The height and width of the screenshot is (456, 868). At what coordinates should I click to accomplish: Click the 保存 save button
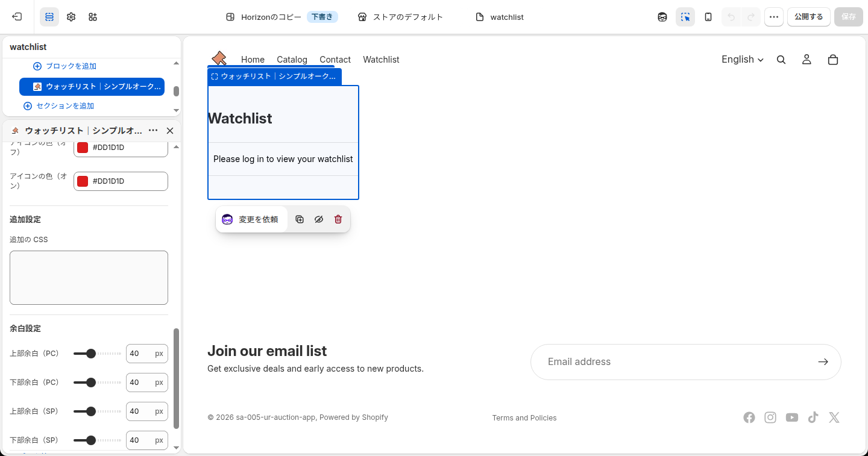pos(849,17)
